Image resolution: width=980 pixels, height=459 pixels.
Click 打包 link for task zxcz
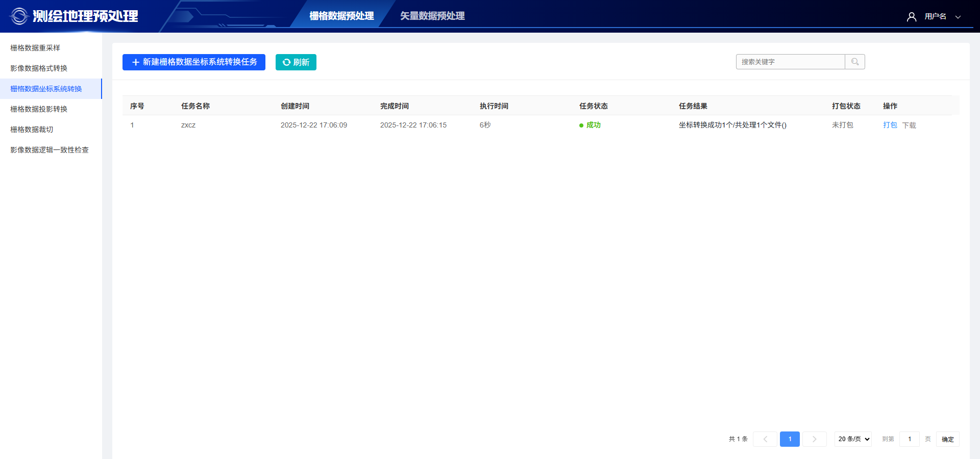890,125
